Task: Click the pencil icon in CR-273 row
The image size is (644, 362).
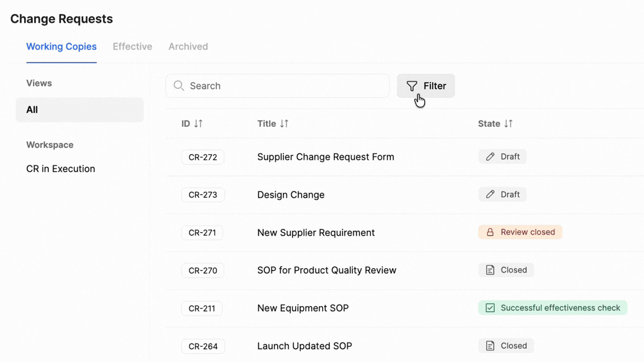Action: (x=490, y=194)
